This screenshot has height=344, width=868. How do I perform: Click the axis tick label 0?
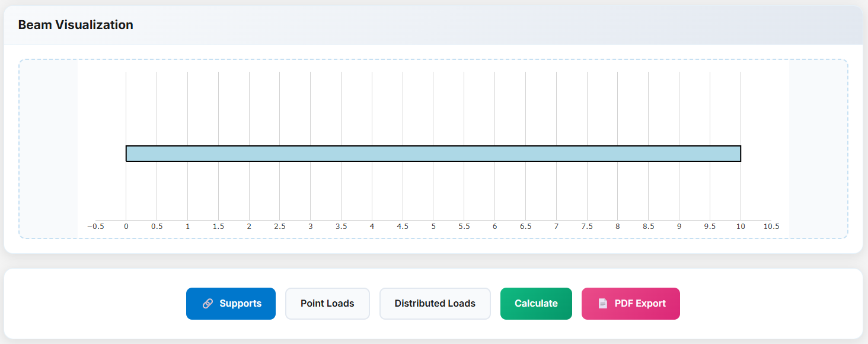[x=126, y=227]
